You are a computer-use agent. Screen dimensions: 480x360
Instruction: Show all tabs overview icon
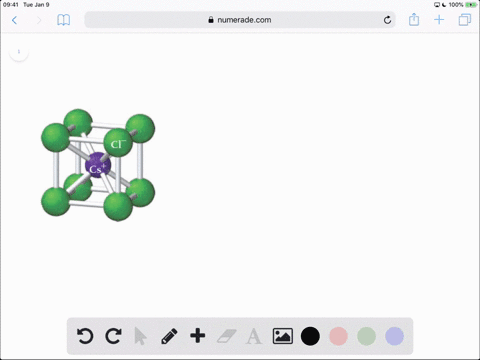click(x=465, y=20)
